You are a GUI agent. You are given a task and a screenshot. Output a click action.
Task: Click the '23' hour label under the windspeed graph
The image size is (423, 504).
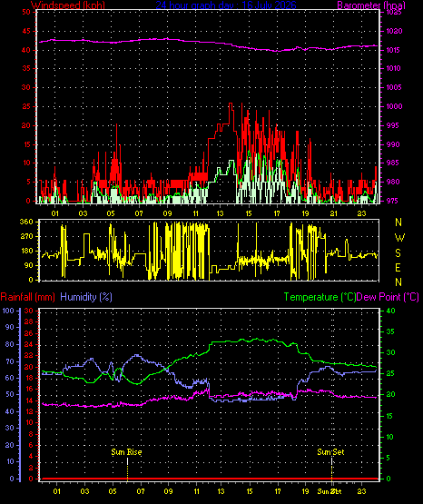click(x=361, y=213)
